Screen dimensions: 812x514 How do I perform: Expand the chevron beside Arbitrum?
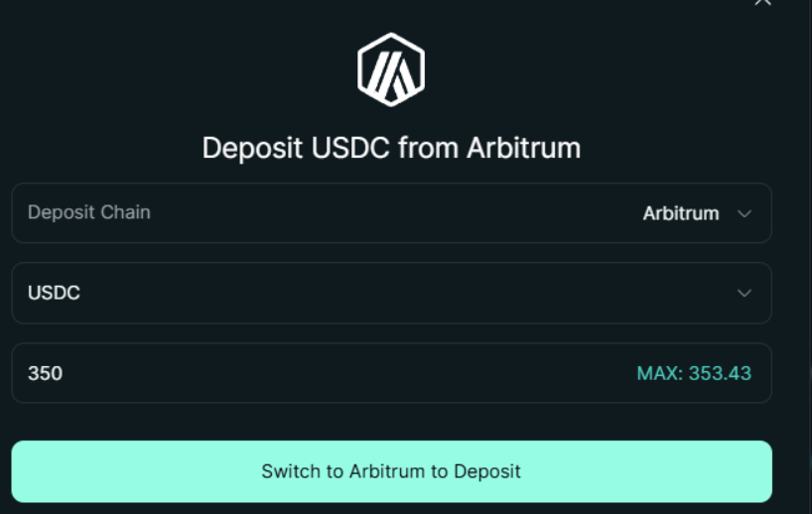[x=744, y=213]
